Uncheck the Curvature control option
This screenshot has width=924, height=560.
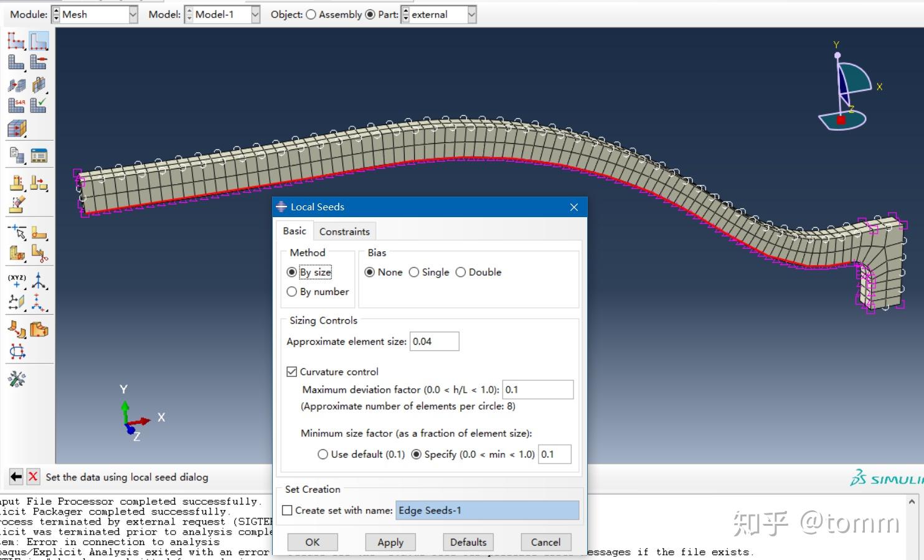coord(292,371)
